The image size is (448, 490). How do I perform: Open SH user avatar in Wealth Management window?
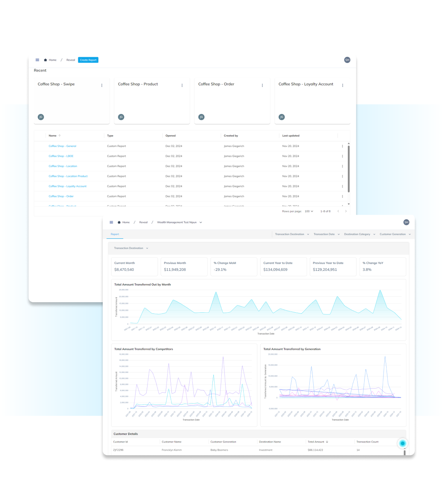406,222
